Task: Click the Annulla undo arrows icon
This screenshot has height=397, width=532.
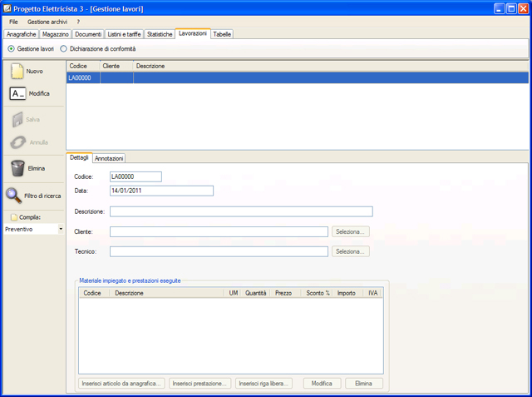Action: [17, 142]
